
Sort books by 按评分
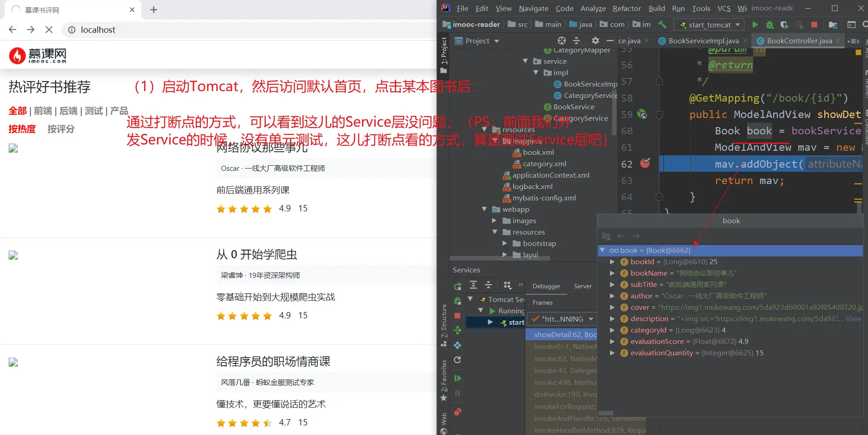point(61,129)
